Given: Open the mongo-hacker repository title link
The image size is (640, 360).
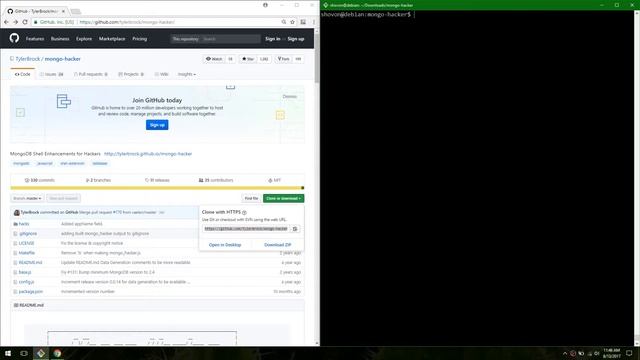Looking at the screenshot, I should pyautogui.click(x=62, y=59).
